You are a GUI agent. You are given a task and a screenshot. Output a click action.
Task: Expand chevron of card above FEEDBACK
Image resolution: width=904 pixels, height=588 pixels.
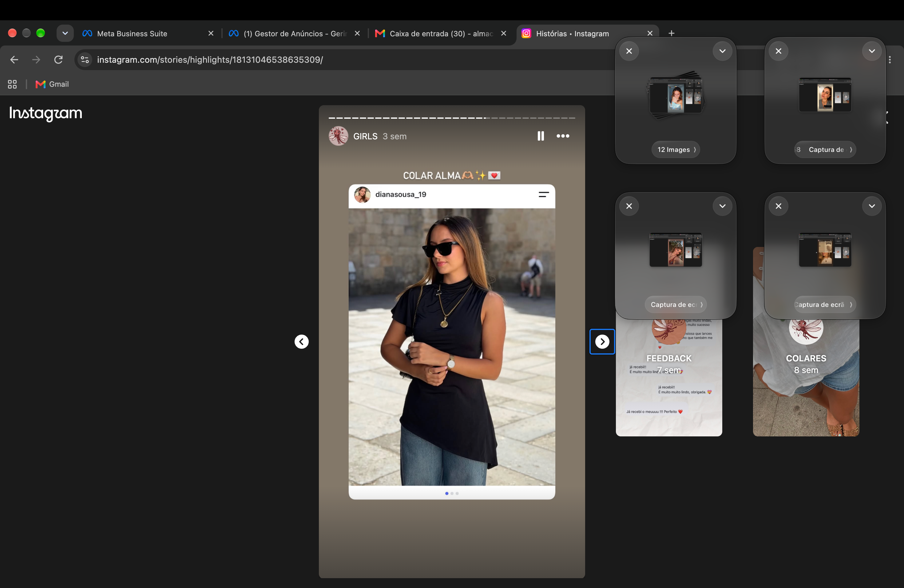722,206
